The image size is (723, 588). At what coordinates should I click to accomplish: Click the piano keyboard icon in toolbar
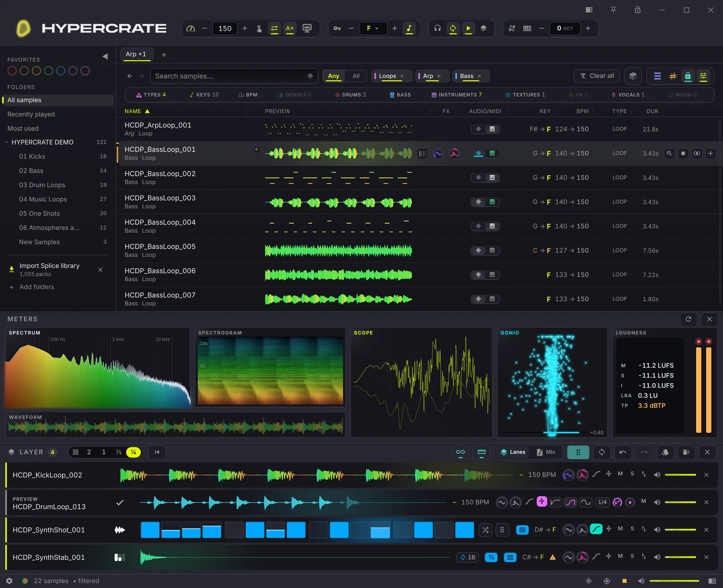(x=527, y=28)
